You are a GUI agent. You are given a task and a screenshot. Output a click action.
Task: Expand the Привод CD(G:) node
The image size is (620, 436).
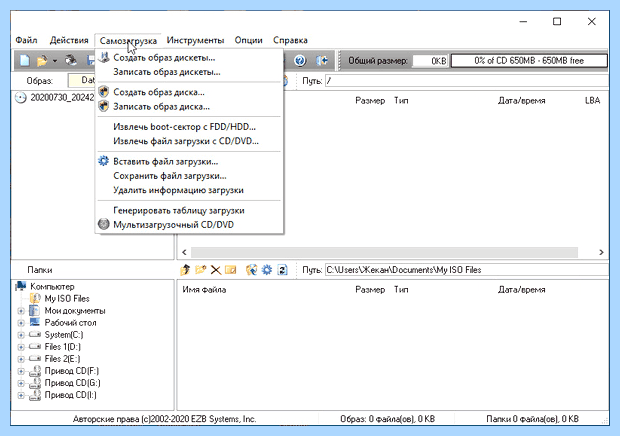[21, 383]
